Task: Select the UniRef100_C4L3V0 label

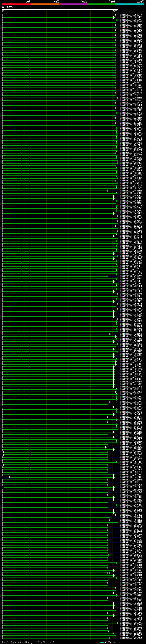Action: 131,180
